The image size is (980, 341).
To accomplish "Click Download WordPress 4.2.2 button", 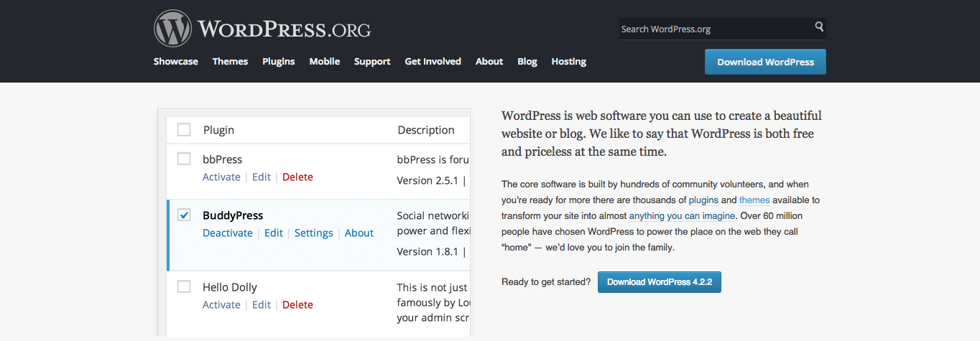I will 660,282.
